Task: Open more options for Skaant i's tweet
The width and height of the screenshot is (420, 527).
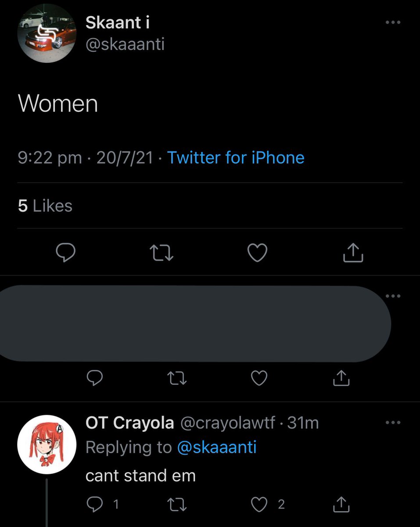Action: pos(393,22)
